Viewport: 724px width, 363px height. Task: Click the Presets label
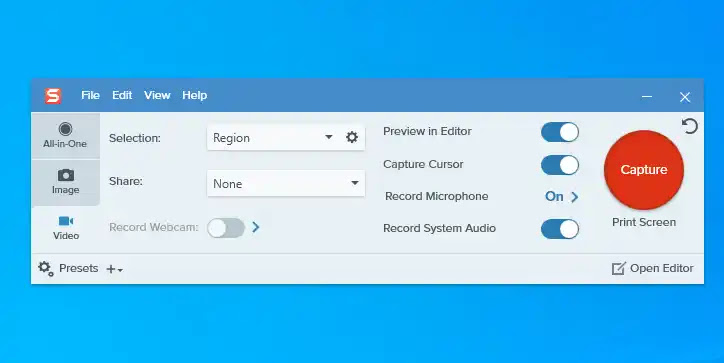pyautogui.click(x=78, y=268)
